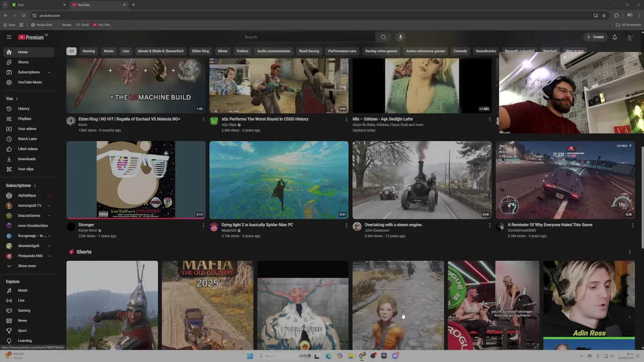Click inside the YouTube search field
This screenshot has width=644, height=362.
[308, 37]
